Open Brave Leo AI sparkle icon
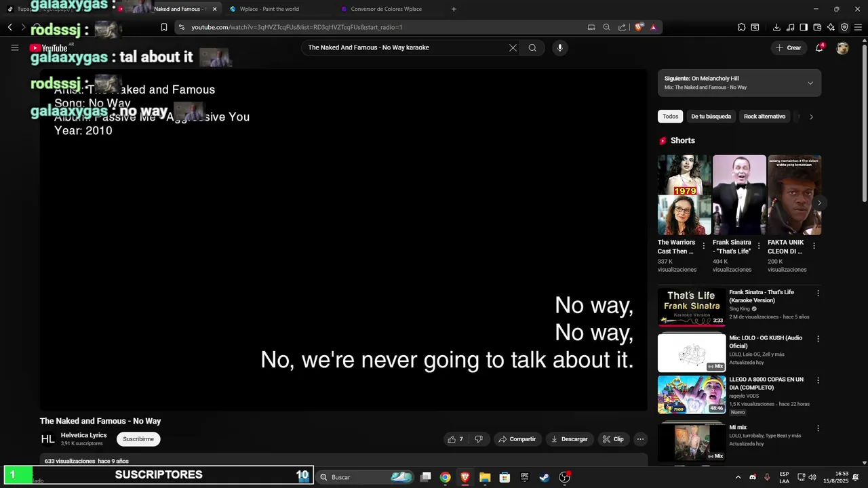Viewport: 868px width, 488px height. [831, 27]
